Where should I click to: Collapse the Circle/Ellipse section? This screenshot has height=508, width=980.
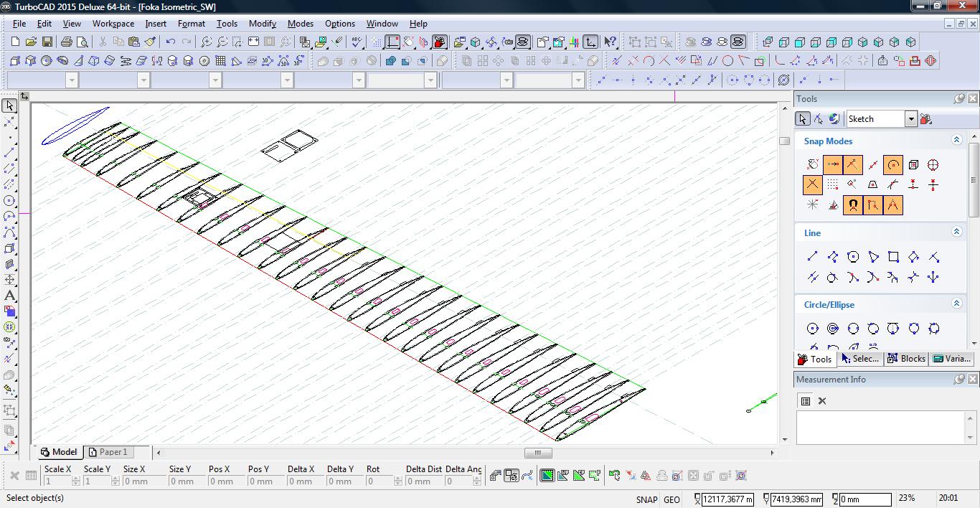[956, 304]
